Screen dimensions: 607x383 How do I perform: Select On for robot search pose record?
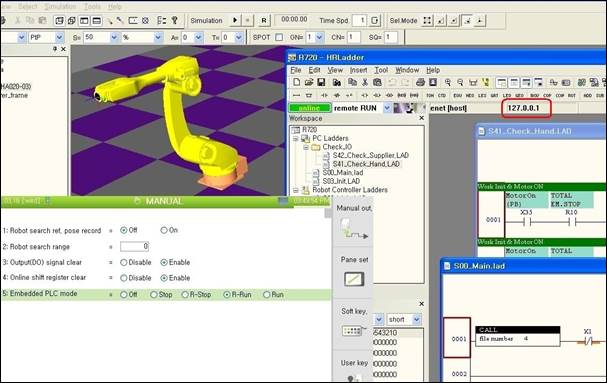coord(164,230)
